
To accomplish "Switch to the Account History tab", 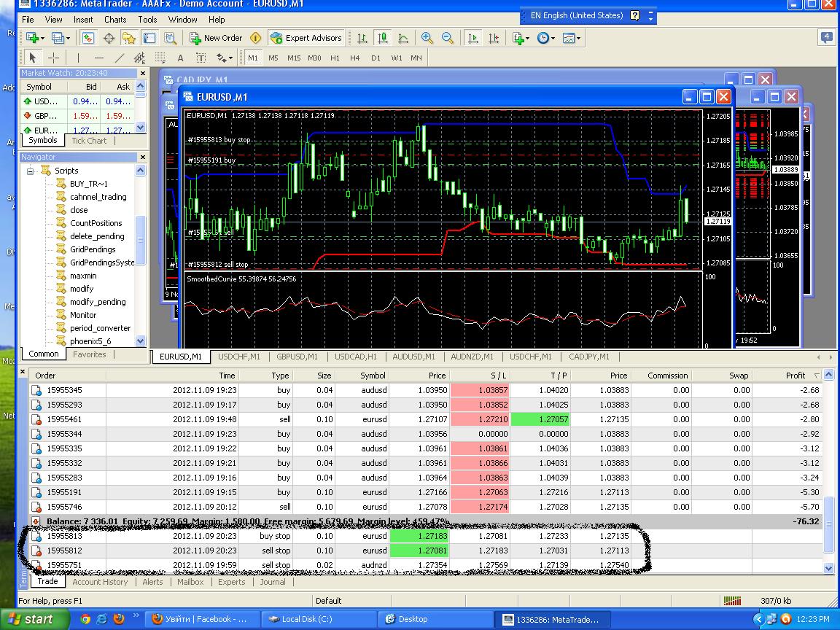I will click(100, 582).
